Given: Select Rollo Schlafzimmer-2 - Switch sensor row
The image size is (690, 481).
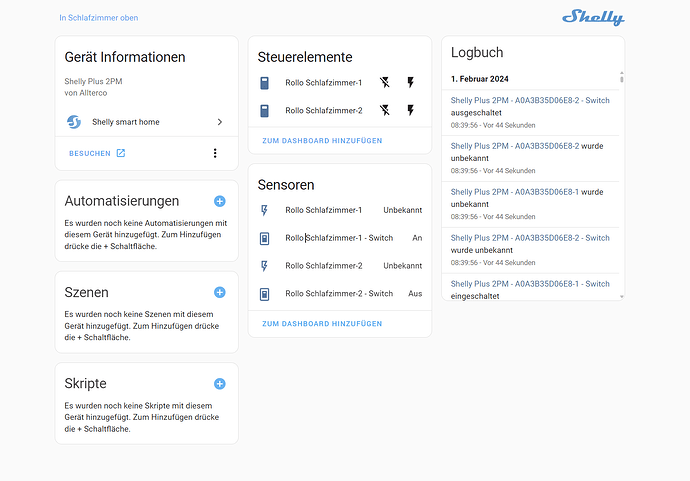Looking at the screenshot, I should (x=340, y=294).
